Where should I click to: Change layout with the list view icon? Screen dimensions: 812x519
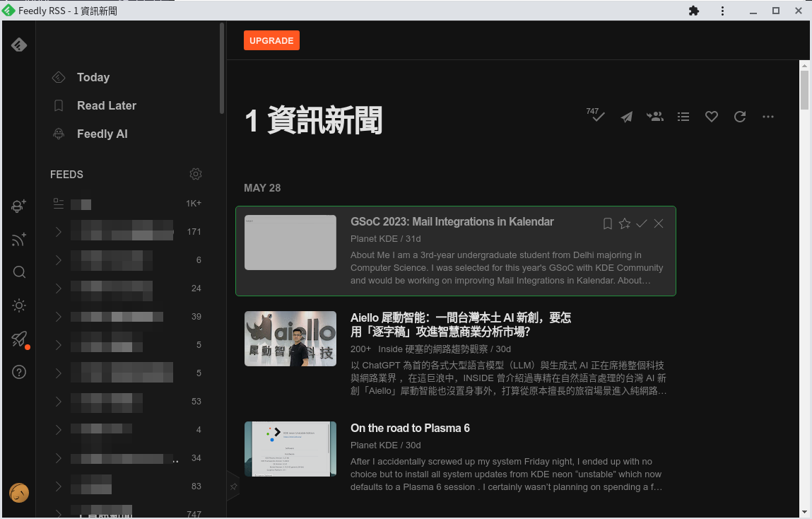(683, 117)
